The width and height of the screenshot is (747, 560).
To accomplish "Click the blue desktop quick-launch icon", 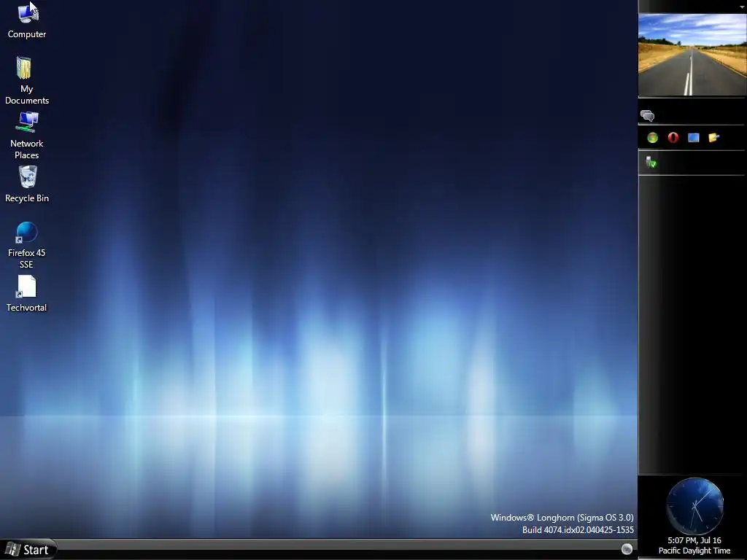I will [x=694, y=138].
